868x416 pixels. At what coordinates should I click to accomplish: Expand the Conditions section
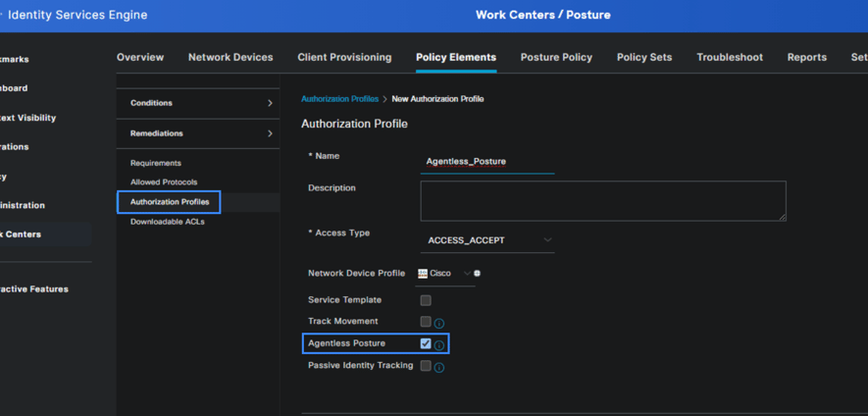point(198,103)
